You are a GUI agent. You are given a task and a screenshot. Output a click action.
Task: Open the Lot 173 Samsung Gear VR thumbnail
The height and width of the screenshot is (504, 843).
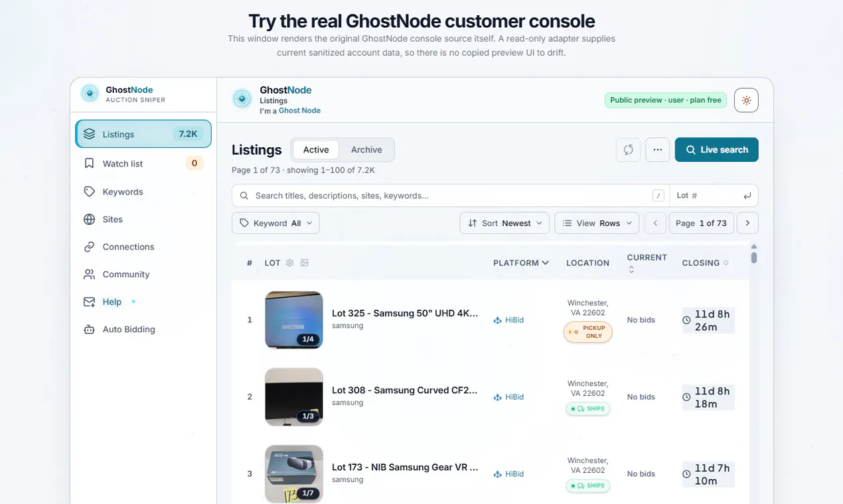(x=294, y=473)
